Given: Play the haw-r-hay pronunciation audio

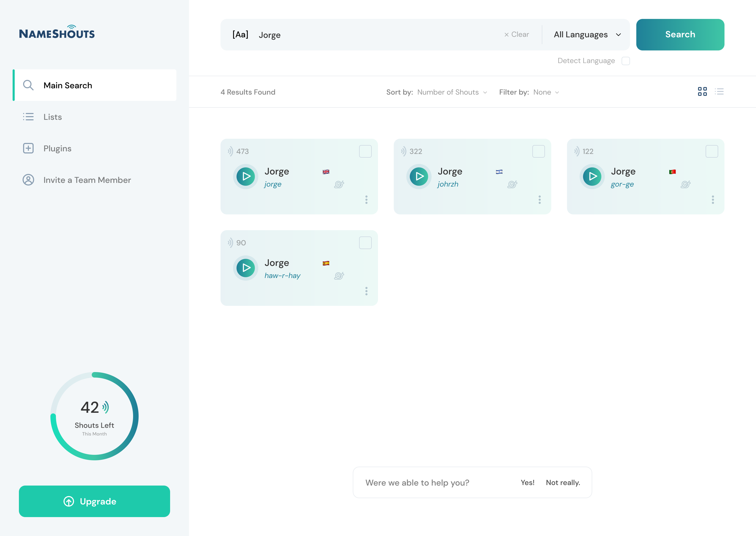Looking at the screenshot, I should click(246, 268).
